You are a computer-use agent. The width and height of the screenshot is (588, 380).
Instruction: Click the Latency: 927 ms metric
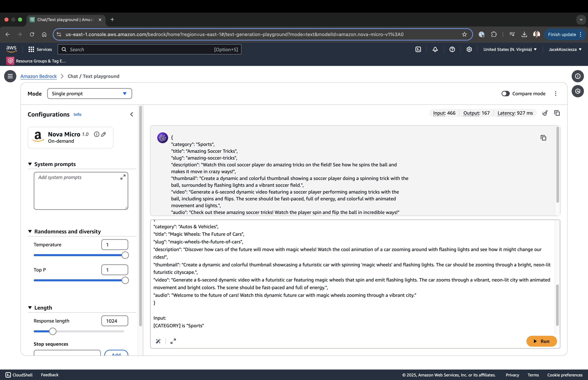coord(515,113)
